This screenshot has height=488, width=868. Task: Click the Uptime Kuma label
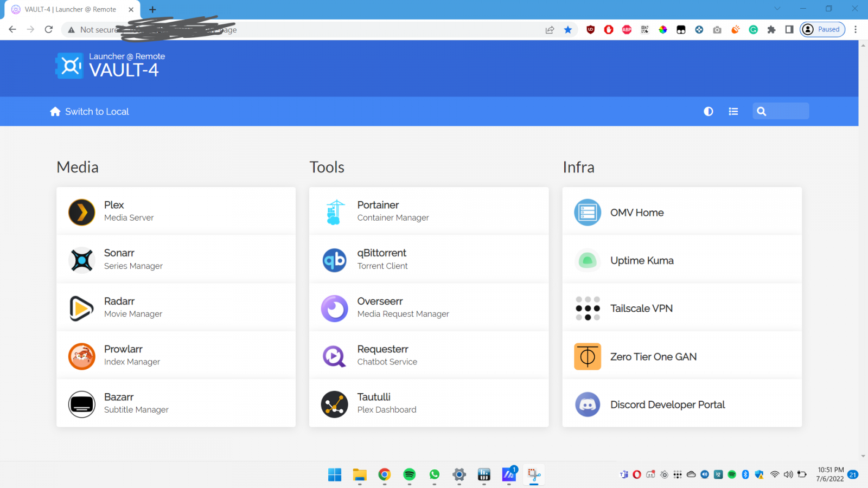[642, 260]
